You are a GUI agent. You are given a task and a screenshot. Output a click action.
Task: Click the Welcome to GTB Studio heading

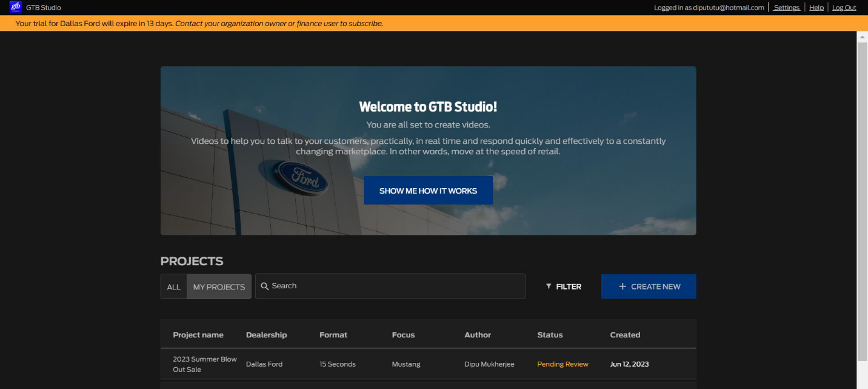(x=428, y=107)
